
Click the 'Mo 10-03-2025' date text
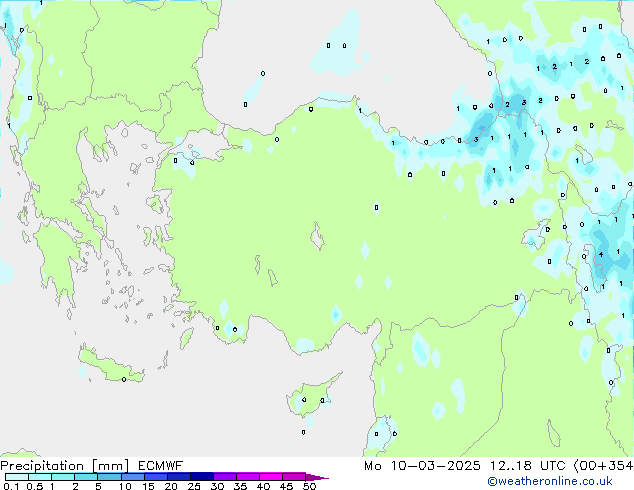click(x=422, y=466)
